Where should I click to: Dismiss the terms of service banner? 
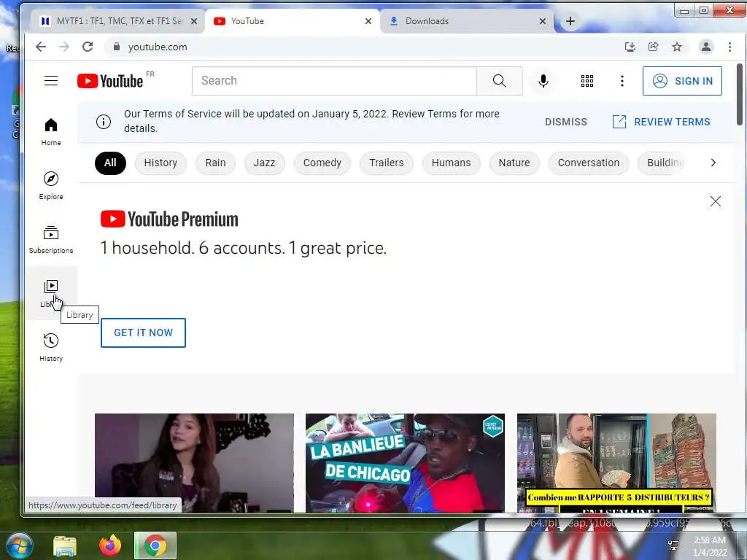(x=565, y=122)
